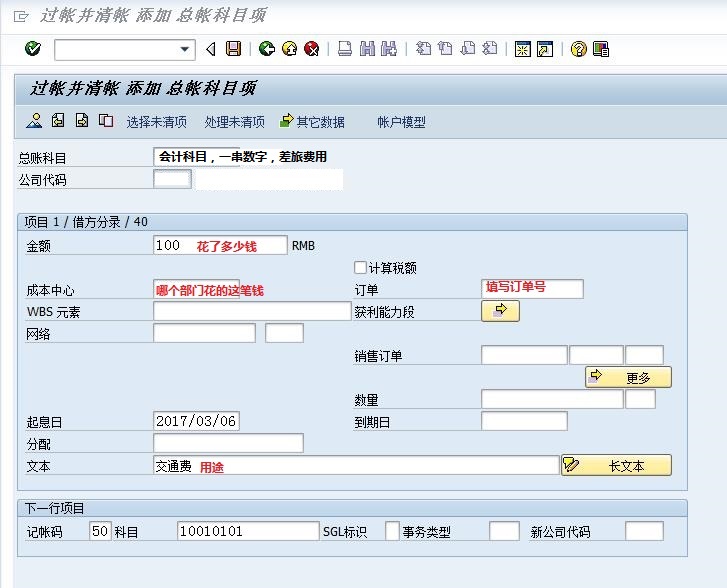Click the copy pages application toolbar icon

coord(106,121)
